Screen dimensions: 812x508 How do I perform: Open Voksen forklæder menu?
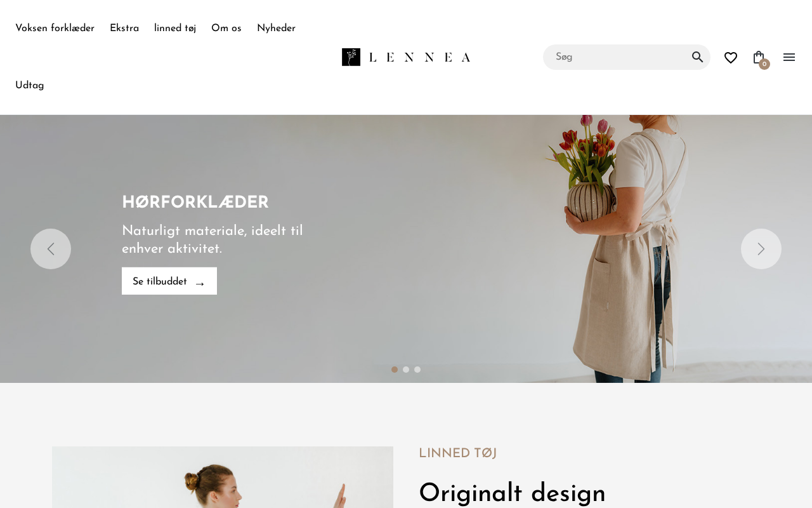click(55, 29)
